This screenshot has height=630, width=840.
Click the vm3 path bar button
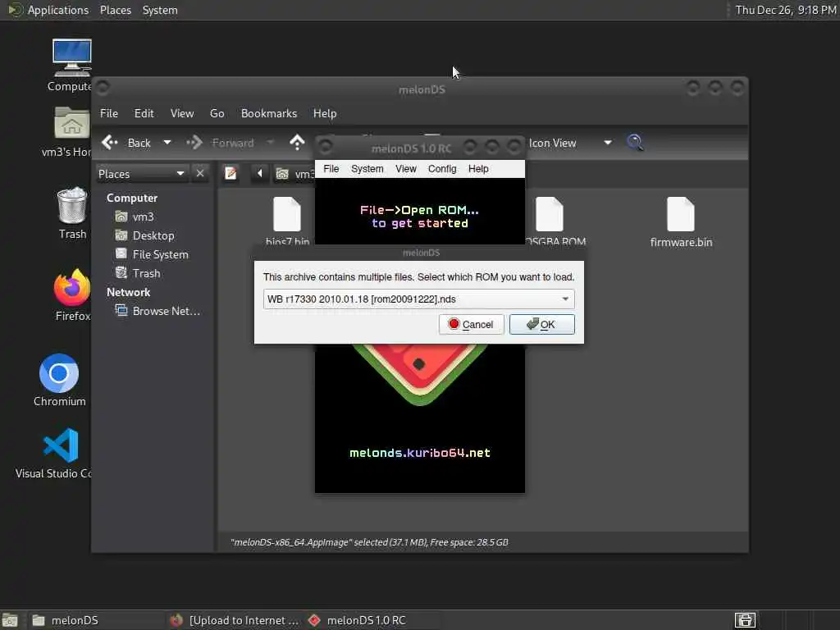coord(294,174)
